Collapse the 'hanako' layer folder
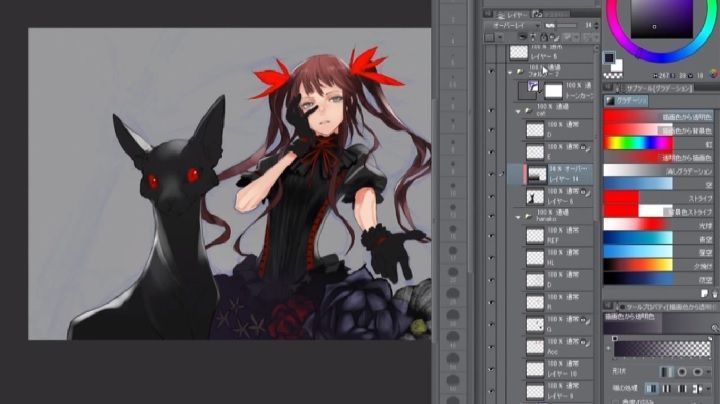The image size is (720, 404). click(x=518, y=216)
